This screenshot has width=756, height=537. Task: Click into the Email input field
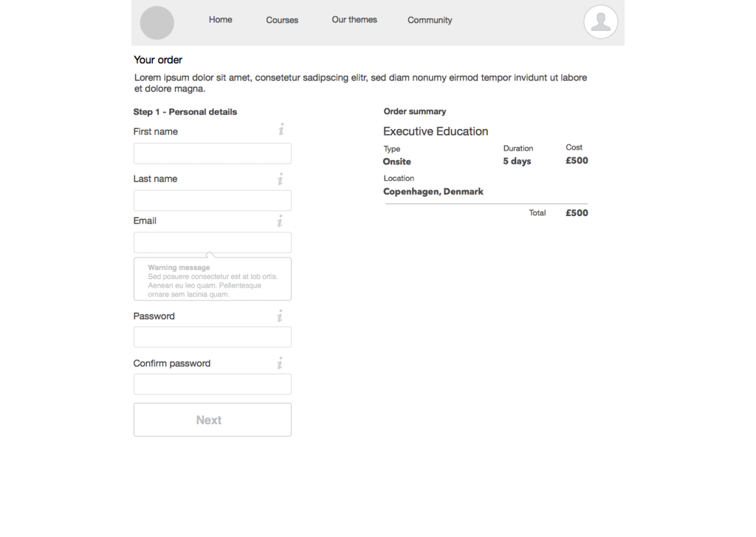click(x=212, y=243)
